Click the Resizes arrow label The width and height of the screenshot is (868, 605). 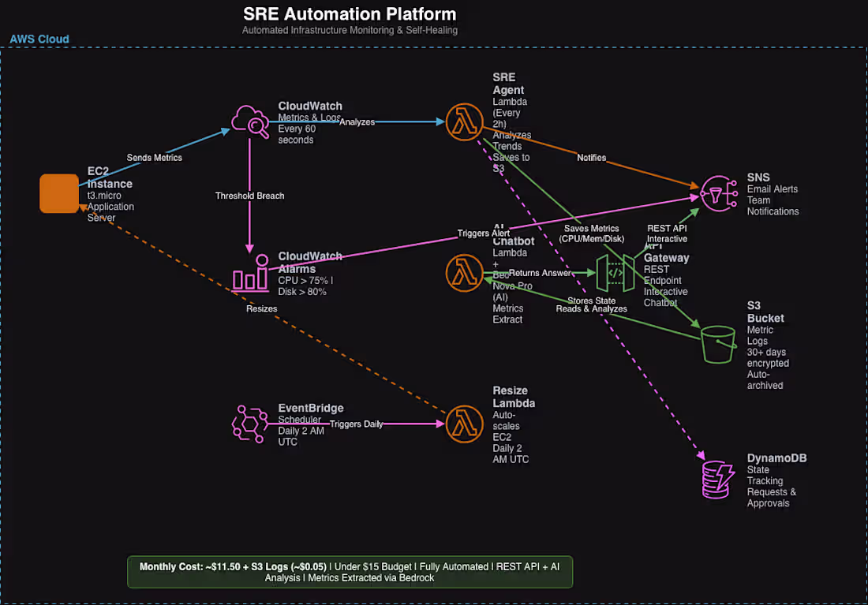point(261,309)
